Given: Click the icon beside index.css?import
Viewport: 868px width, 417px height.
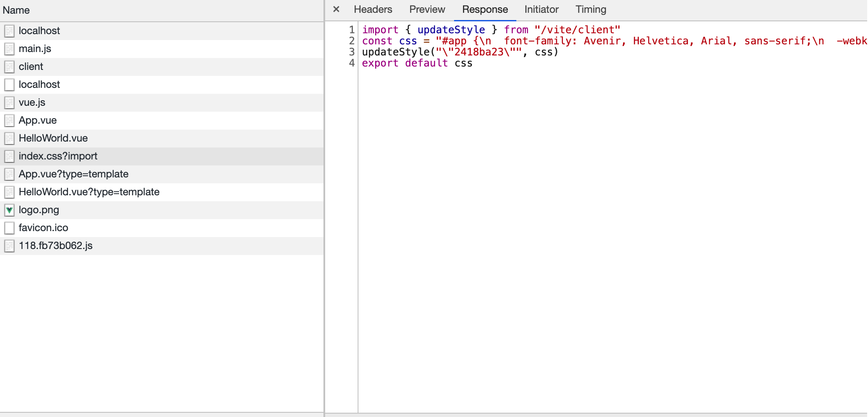Looking at the screenshot, I should [x=9, y=156].
